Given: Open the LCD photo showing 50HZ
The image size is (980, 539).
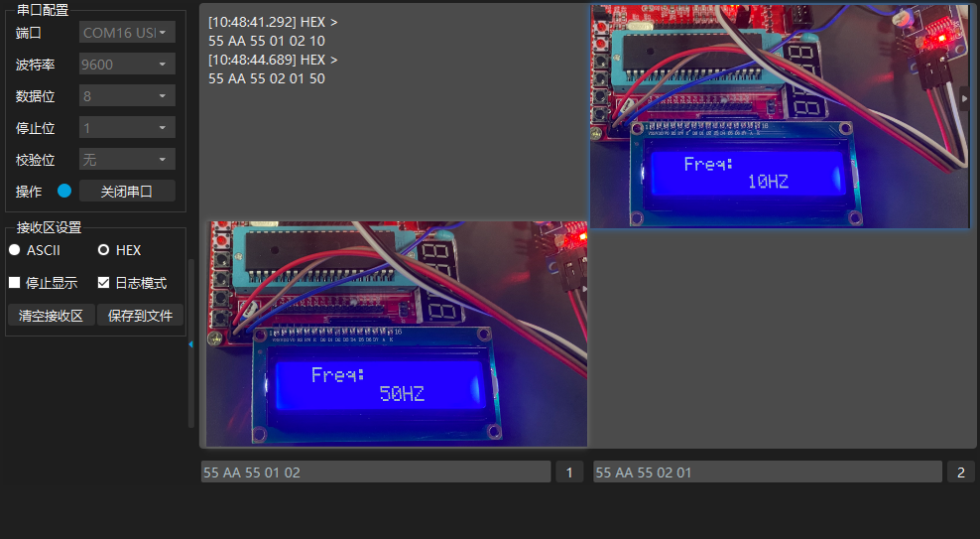Looking at the screenshot, I should coord(397,334).
